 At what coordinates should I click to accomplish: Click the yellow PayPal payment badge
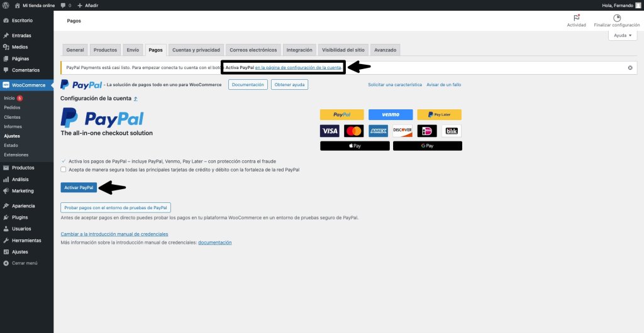point(341,115)
